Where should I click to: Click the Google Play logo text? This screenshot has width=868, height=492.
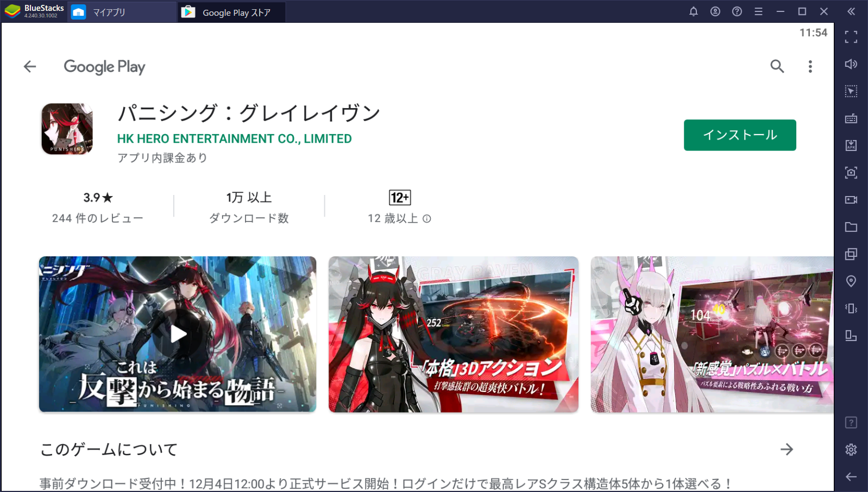(x=104, y=67)
